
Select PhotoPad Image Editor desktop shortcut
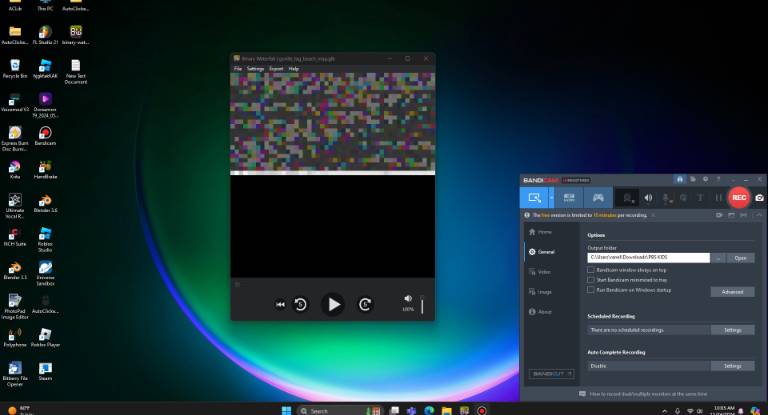tap(15, 307)
